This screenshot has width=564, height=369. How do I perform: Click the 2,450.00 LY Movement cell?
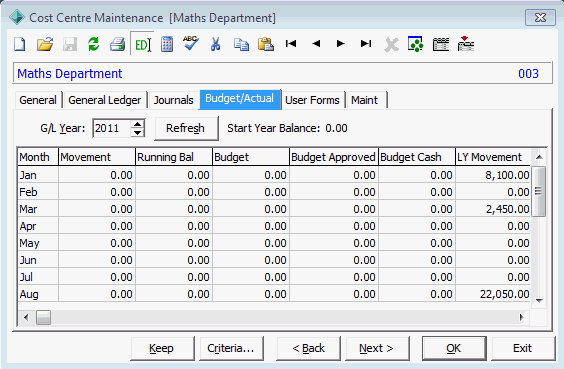493,209
